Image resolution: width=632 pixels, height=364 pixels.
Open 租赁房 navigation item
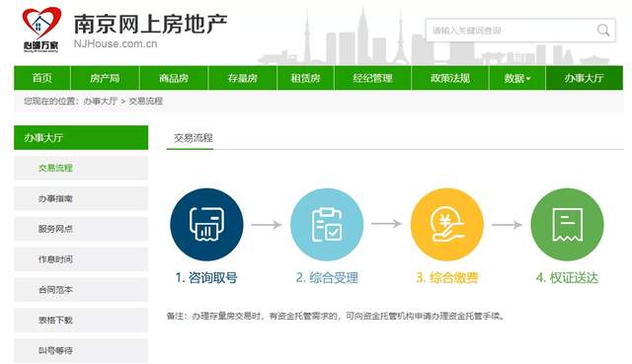click(305, 78)
